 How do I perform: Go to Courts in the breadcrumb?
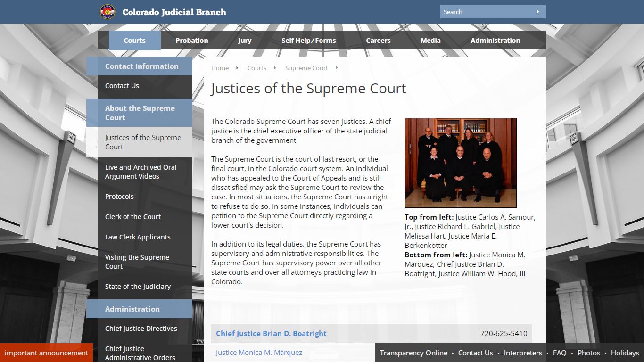click(257, 68)
